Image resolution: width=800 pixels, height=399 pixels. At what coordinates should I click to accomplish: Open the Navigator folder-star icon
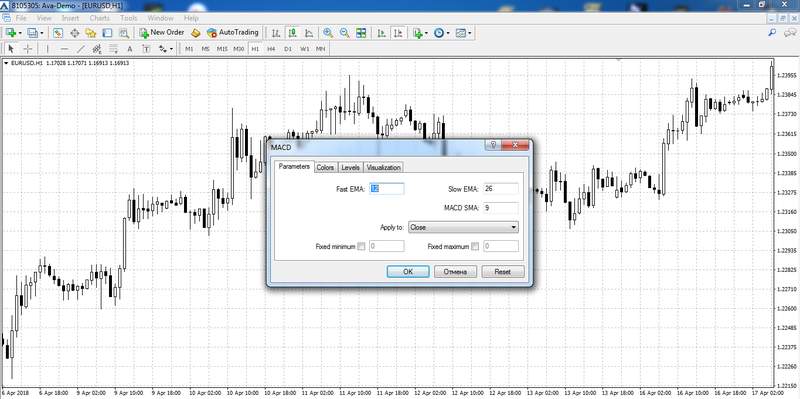click(91, 33)
